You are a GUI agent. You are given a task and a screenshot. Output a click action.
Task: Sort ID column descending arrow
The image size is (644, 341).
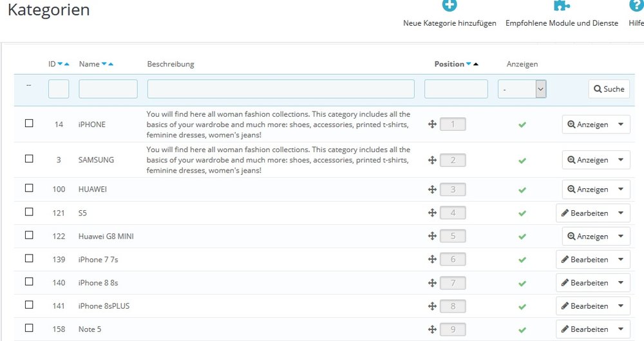tap(60, 64)
